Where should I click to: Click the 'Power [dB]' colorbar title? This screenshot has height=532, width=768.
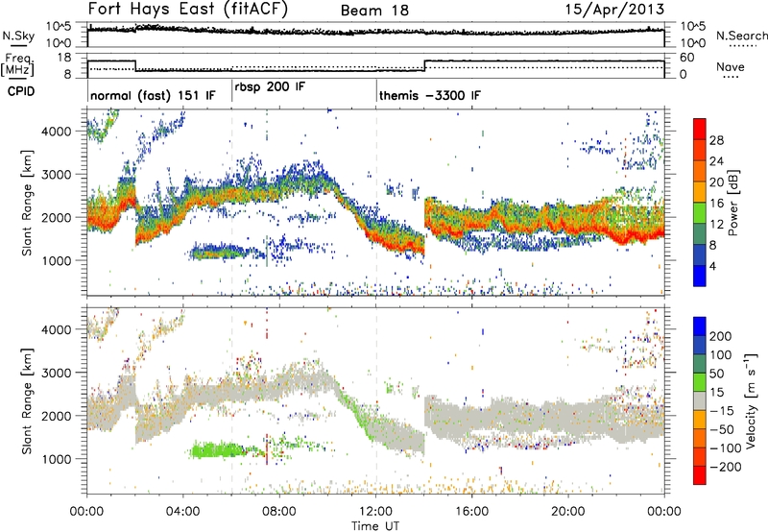coord(732,203)
